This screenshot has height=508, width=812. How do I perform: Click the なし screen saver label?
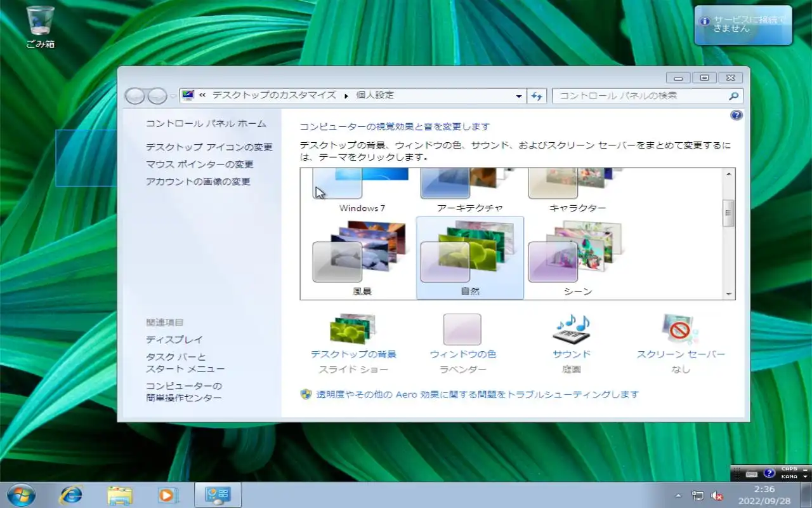(x=681, y=370)
